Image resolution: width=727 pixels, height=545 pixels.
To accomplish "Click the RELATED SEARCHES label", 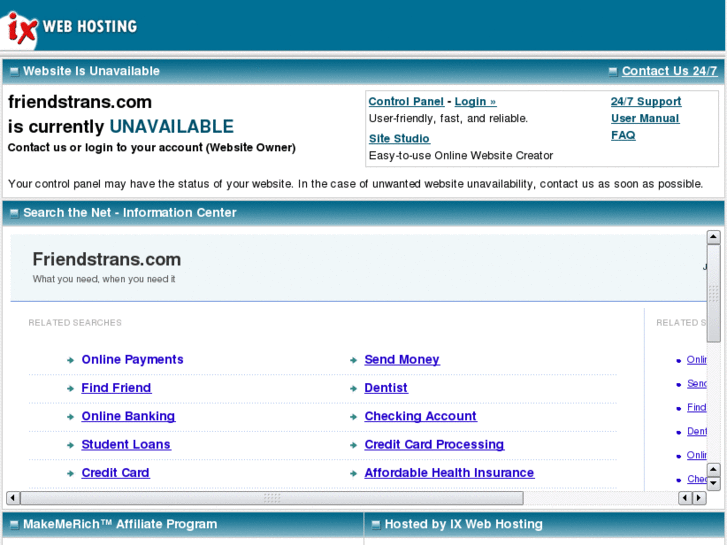I will 75,322.
